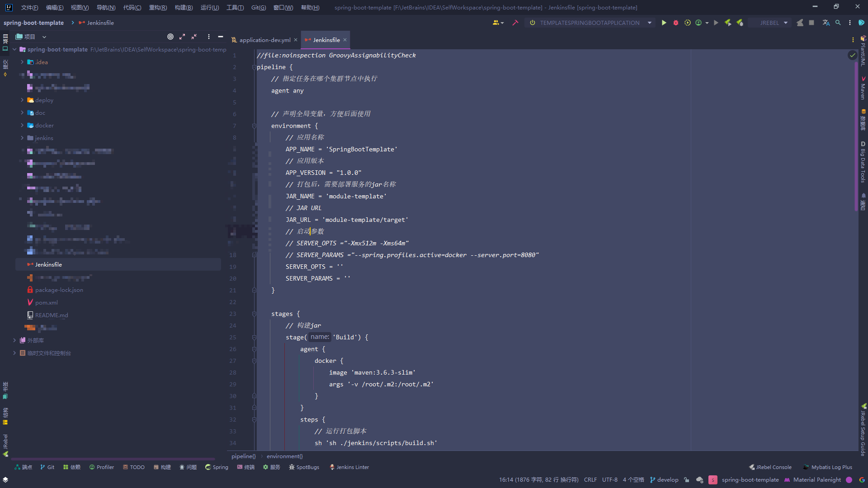Toggle the Maven side panel
868x488 pixels.
[863, 88]
